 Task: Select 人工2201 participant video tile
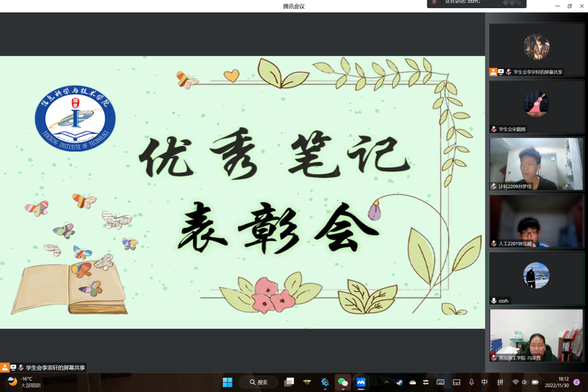536,221
